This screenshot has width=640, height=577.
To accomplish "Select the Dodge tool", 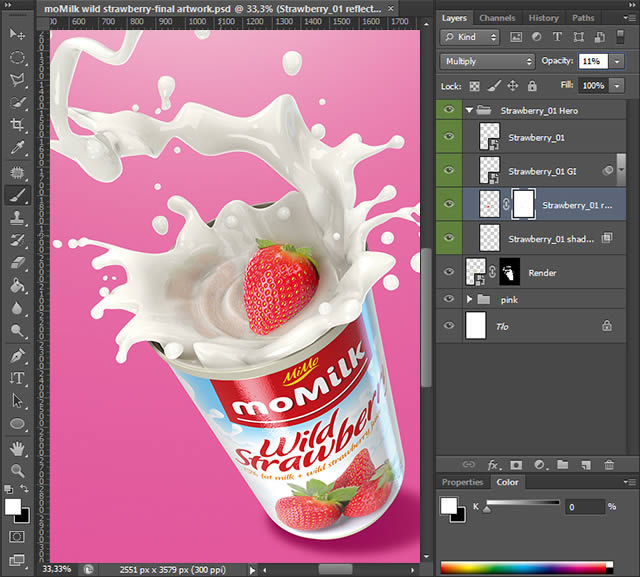I will [17, 331].
